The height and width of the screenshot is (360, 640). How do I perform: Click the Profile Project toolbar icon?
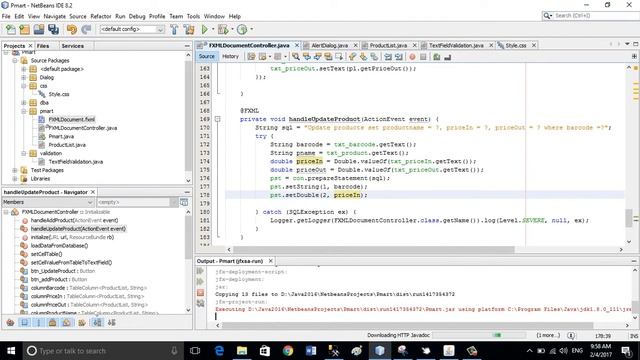242,29
